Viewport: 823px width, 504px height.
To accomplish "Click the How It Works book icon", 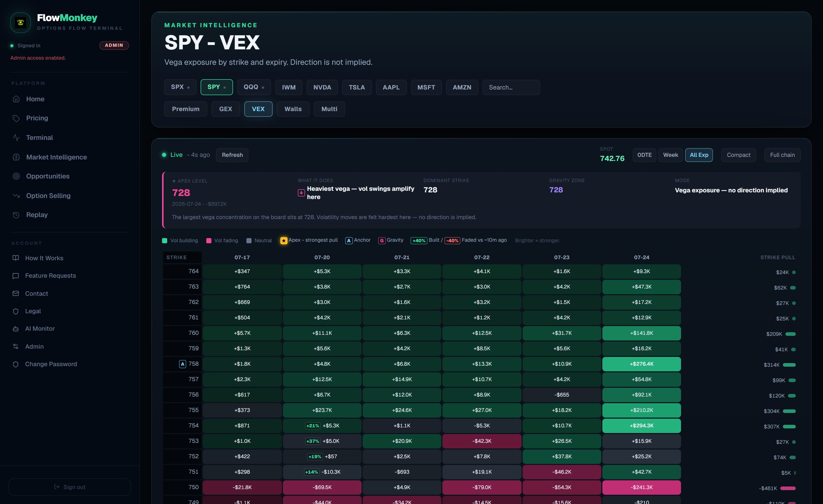I will [16, 258].
